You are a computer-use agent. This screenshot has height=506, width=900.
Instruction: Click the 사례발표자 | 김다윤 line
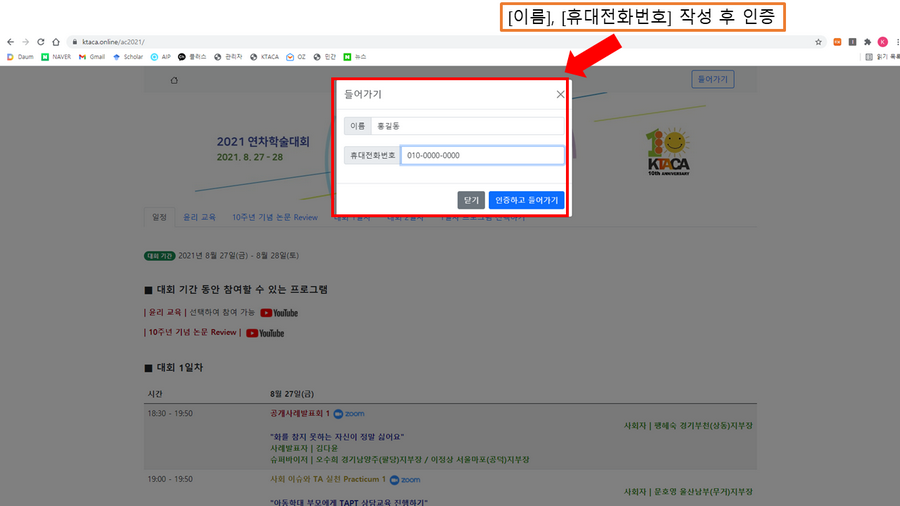[x=304, y=448]
